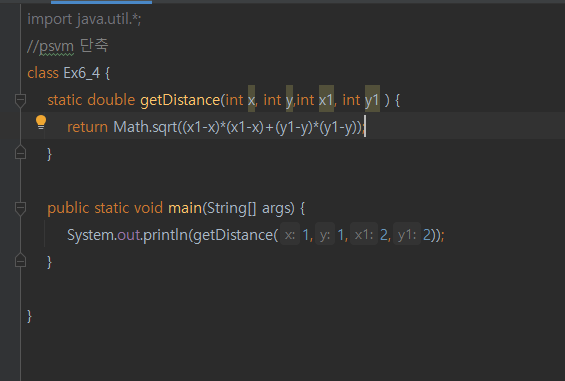Place cursor on Math.sqrt call

(x=145, y=127)
